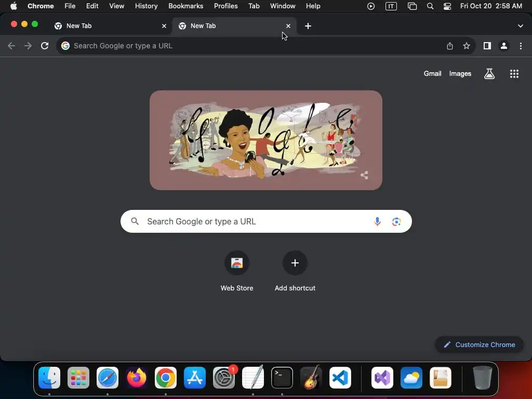Search by image with Google Lens
Viewport: 532px width, 399px height.
(x=396, y=221)
